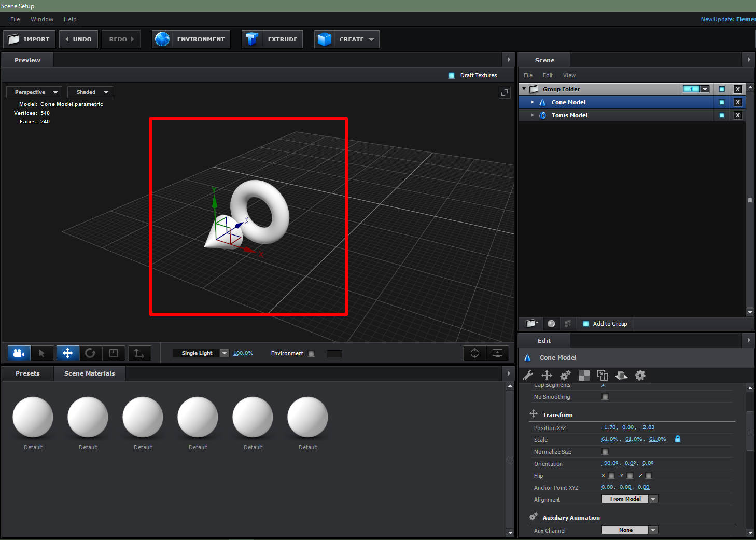Toggle visibility of the Torus Model

[x=721, y=115]
